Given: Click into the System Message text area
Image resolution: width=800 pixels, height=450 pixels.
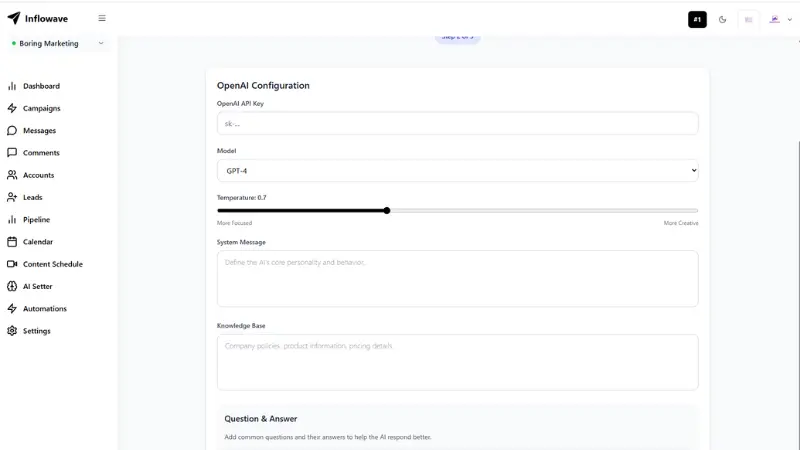Looking at the screenshot, I should click(457, 279).
